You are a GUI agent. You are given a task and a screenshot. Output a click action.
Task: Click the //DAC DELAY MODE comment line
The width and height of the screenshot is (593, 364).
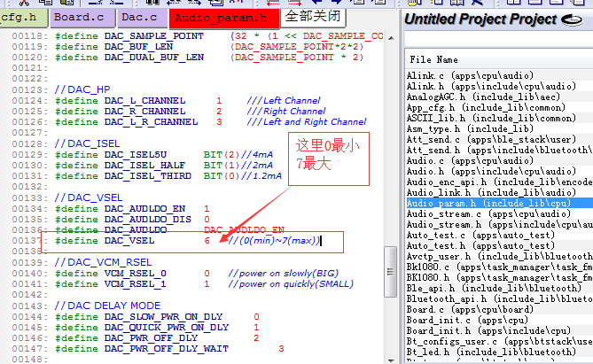click(108, 306)
